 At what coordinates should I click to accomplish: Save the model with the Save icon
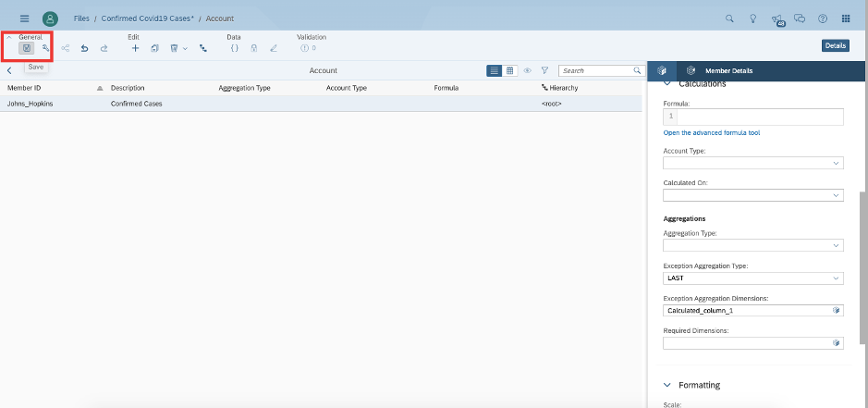(x=26, y=48)
